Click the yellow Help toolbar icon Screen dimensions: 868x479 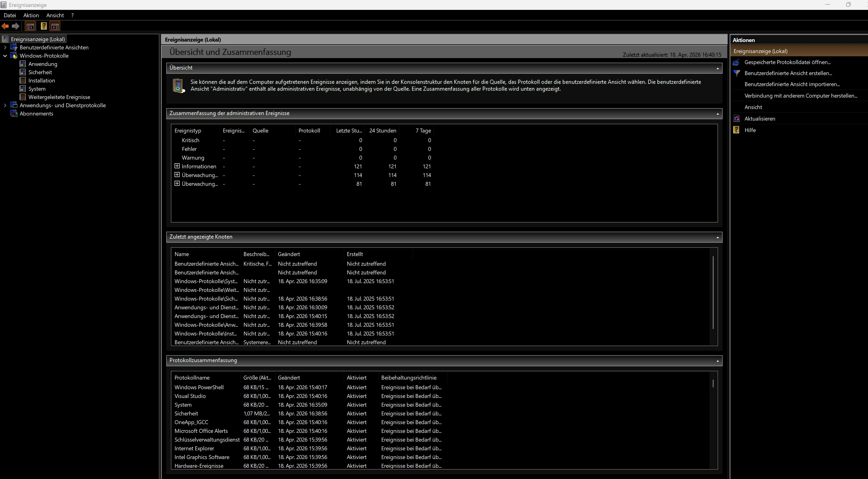click(43, 26)
